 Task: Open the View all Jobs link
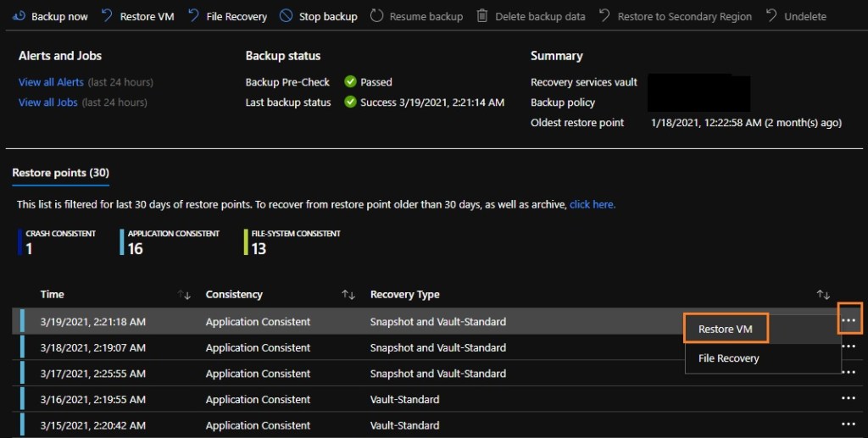pyautogui.click(x=48, y=102)
